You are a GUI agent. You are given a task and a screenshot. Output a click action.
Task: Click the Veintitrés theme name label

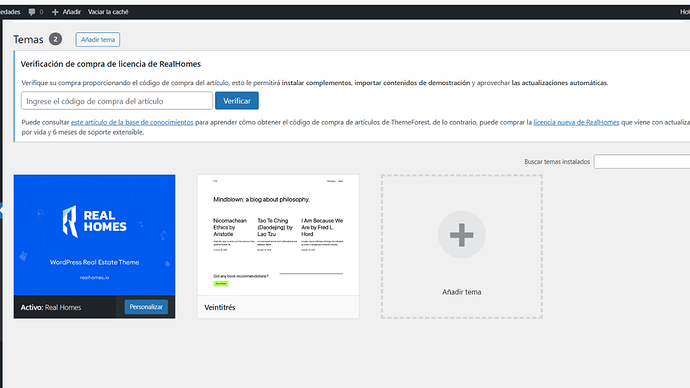click(220, 307)
